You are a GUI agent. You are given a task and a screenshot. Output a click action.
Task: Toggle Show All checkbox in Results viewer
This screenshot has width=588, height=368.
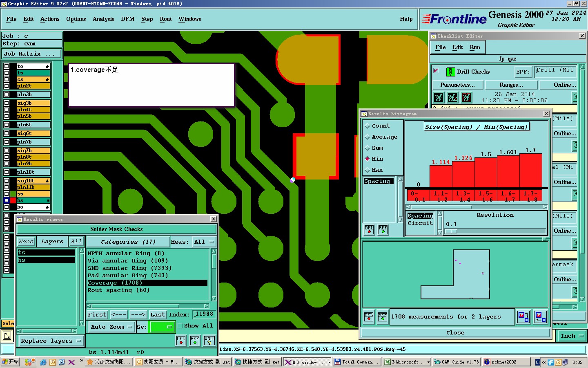click(180, 326)
